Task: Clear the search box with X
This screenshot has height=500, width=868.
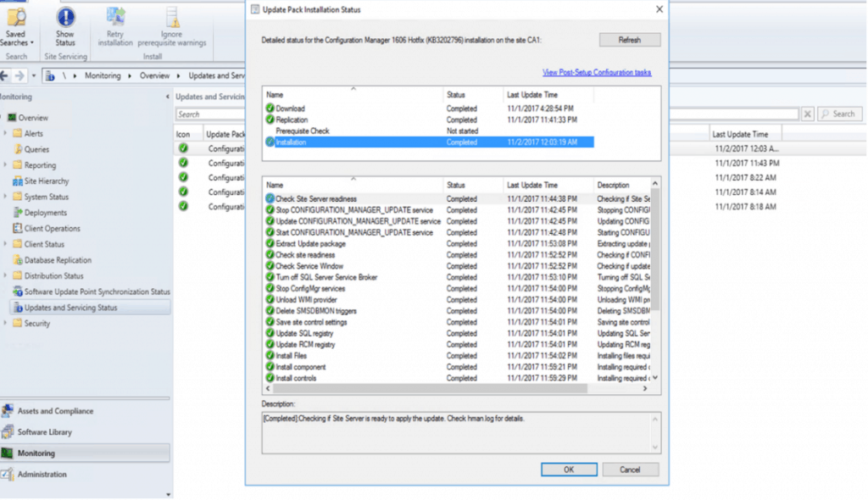Action: [808, 114]
